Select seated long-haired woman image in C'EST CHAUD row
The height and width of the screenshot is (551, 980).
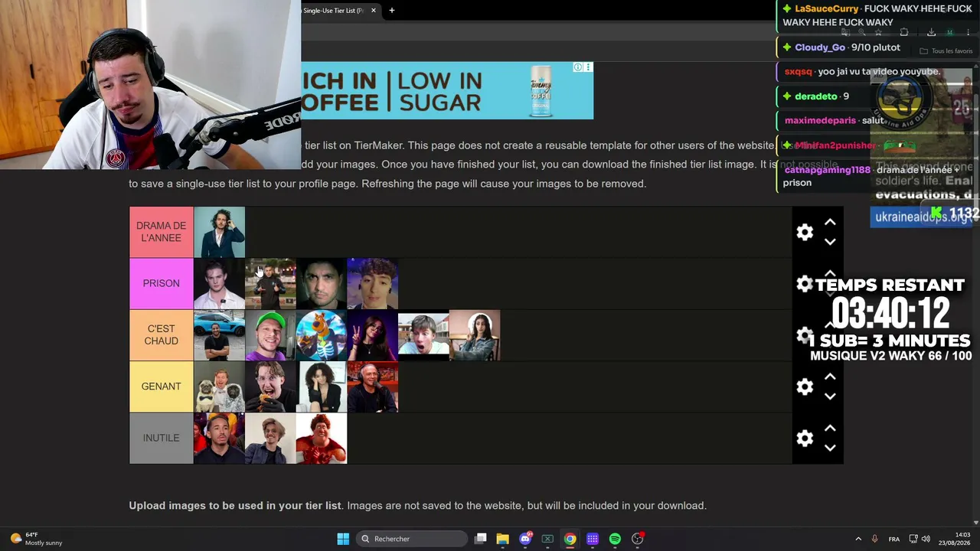(x=475, y=335)
